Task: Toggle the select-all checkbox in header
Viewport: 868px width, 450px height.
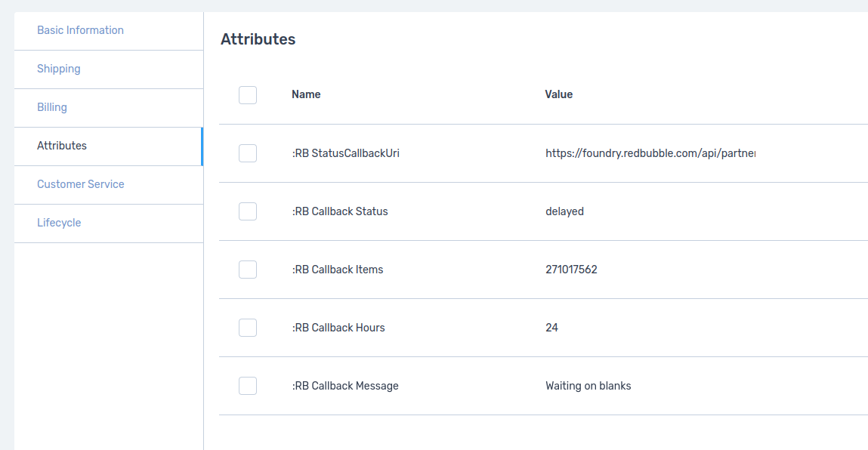Action: point(248,94)
